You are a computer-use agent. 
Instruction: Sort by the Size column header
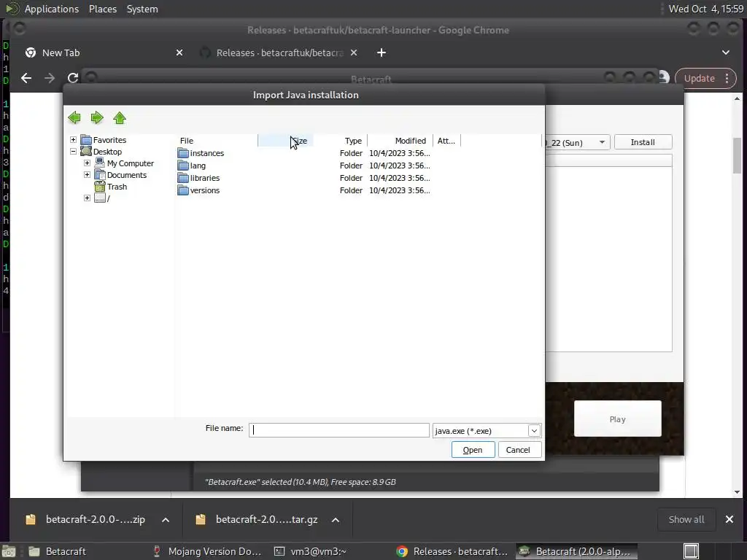coord(285,141)
